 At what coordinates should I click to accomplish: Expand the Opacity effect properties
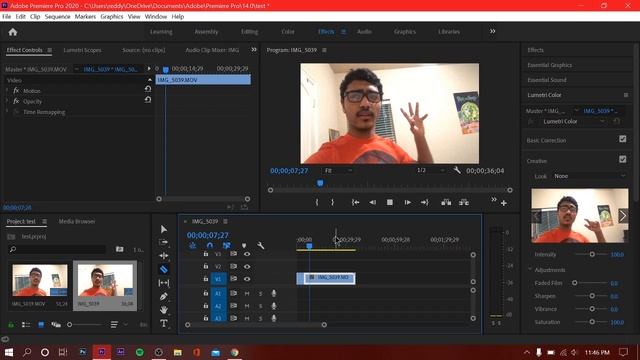coord(7,101)
